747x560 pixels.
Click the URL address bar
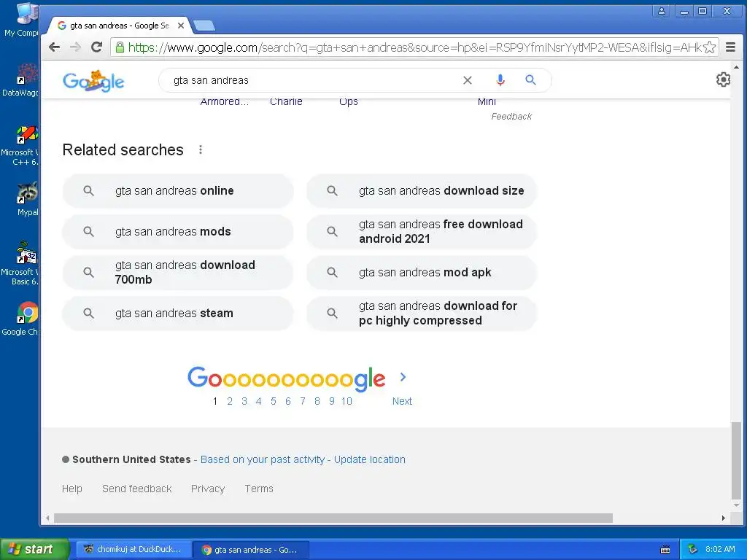[x=414, y=47]
